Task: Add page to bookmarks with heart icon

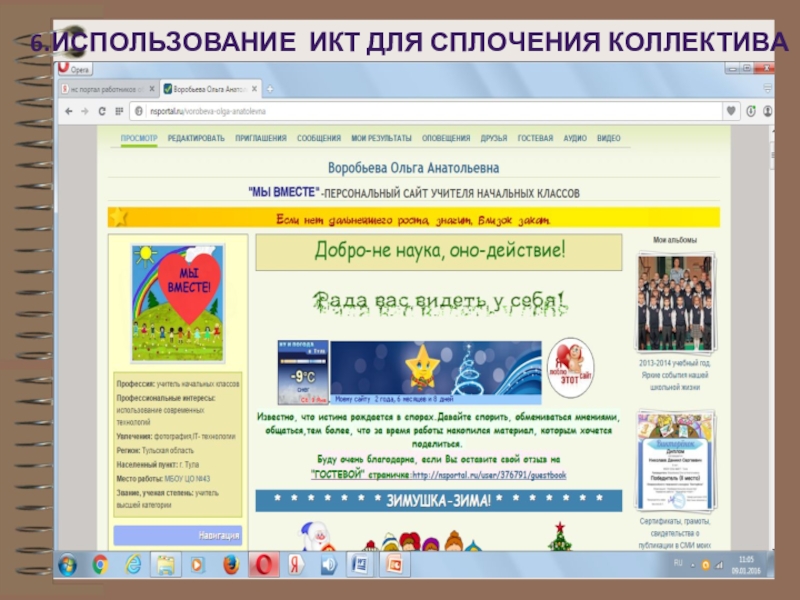Action: tap(731, 111)
